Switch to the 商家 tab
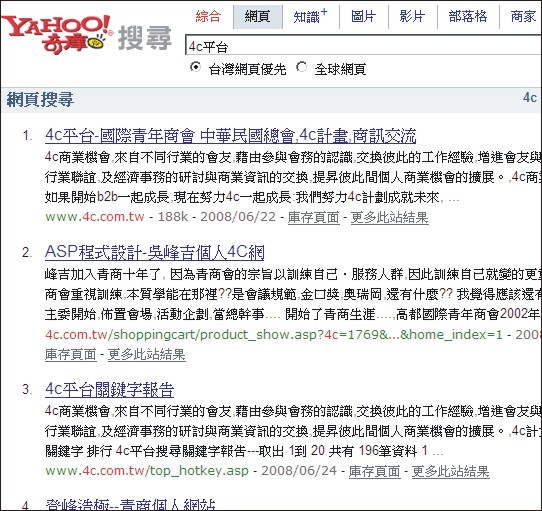 [x=523, y=16]
